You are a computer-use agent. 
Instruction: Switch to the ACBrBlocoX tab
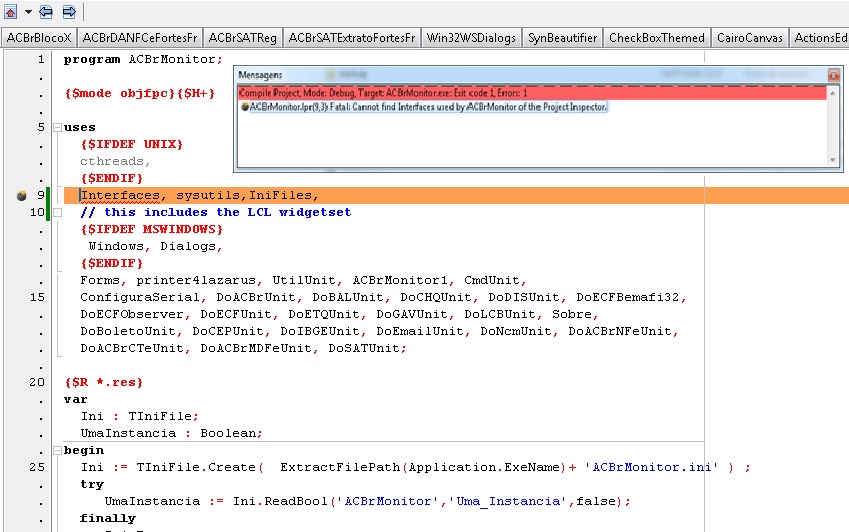[x=39, y=38]
